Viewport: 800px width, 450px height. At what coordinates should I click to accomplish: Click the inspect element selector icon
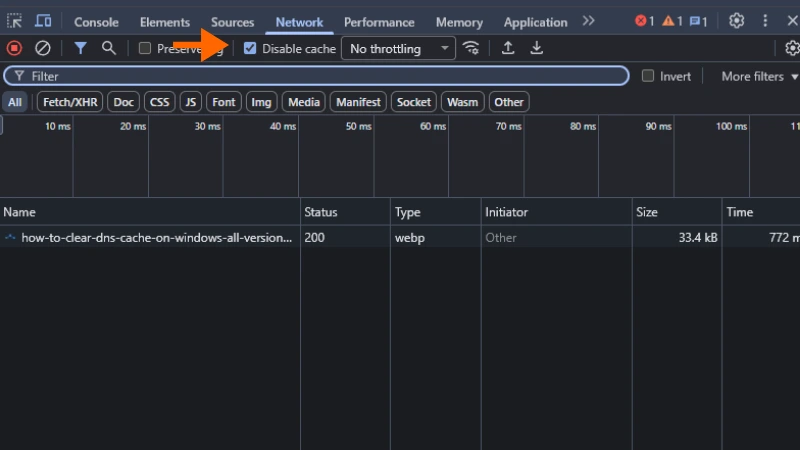click(x=15, y=21)
